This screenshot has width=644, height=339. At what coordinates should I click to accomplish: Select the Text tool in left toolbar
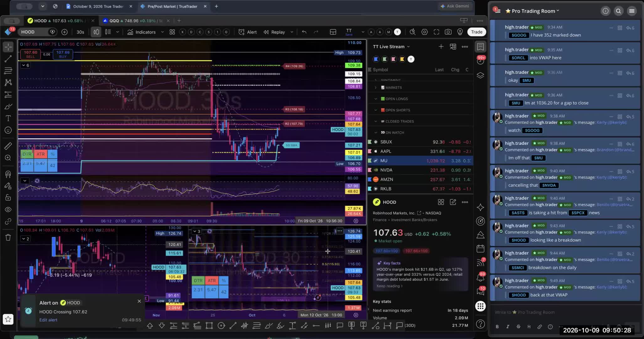8,118
